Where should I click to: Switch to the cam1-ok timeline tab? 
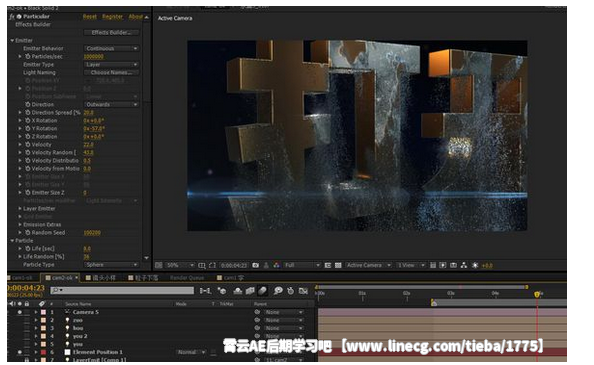pos(22,278)
